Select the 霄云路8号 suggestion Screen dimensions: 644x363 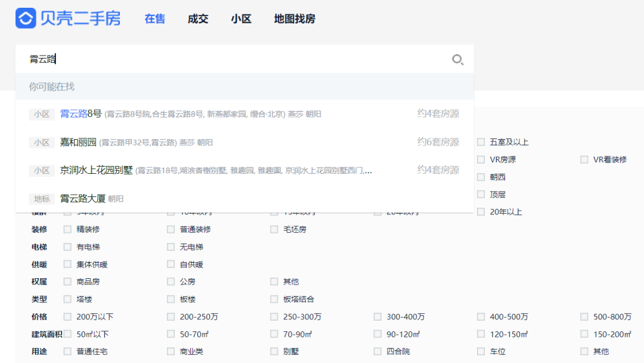244,114
